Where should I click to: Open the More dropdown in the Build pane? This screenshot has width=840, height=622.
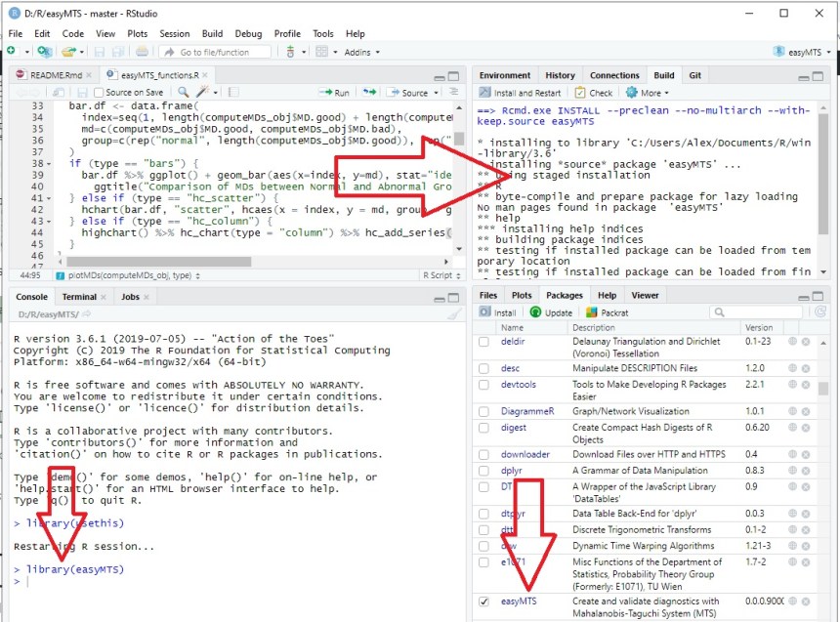[648, 93]
